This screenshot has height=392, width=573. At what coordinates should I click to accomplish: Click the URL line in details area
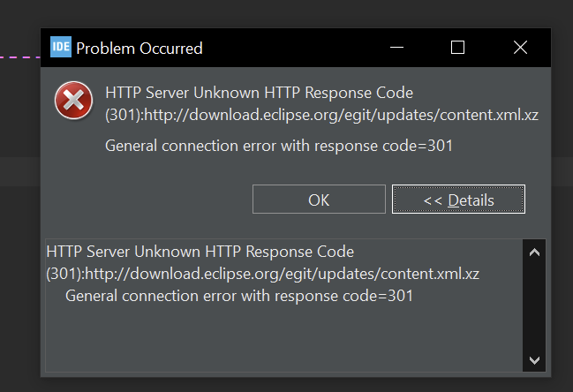click(x=262, y=275)
